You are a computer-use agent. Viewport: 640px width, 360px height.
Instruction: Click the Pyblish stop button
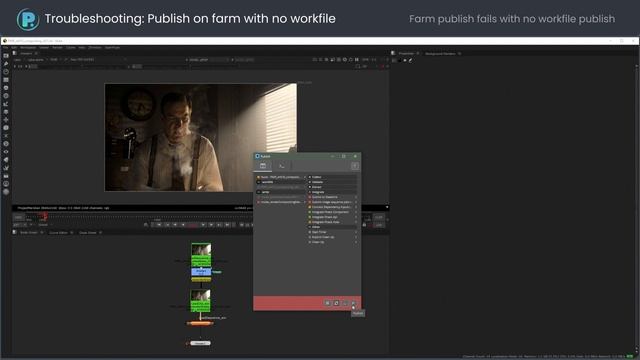(x=327, y=303)
